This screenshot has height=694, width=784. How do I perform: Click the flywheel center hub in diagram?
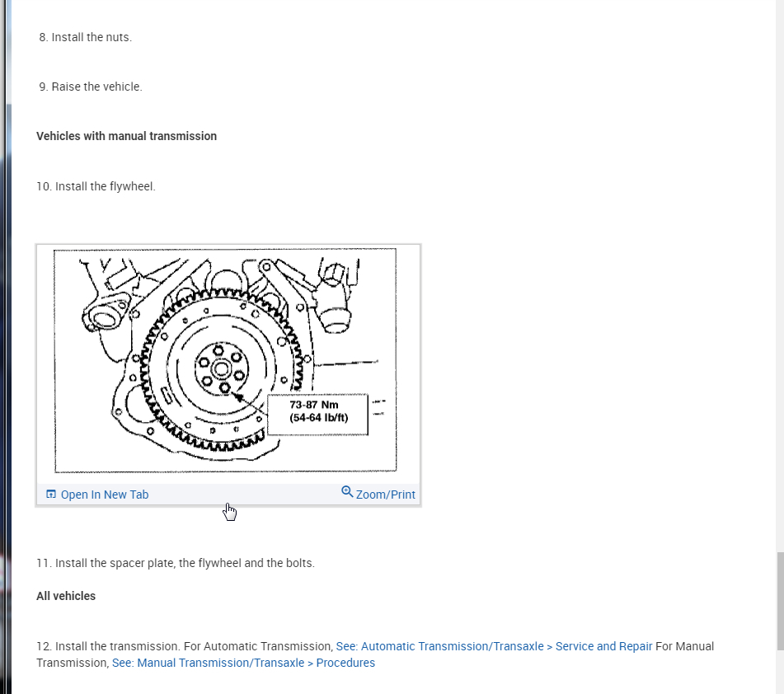click(220, 369)
